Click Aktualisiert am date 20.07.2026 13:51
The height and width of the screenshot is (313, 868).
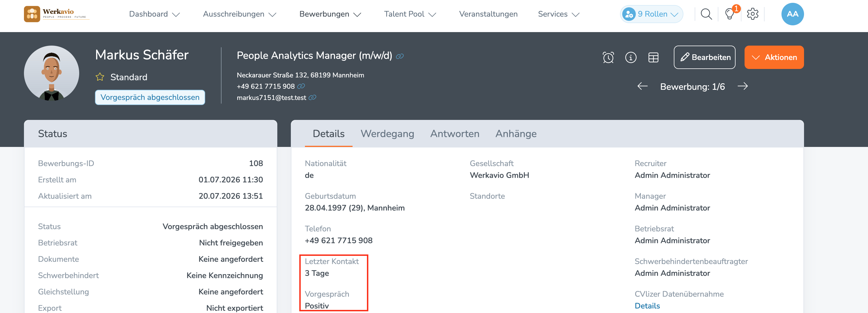click(231, 196)
